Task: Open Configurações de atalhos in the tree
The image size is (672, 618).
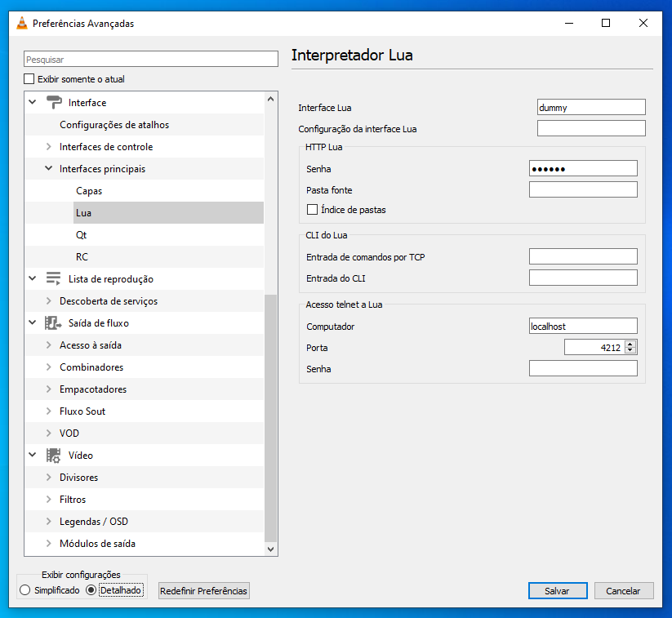Action: [114, 125]
